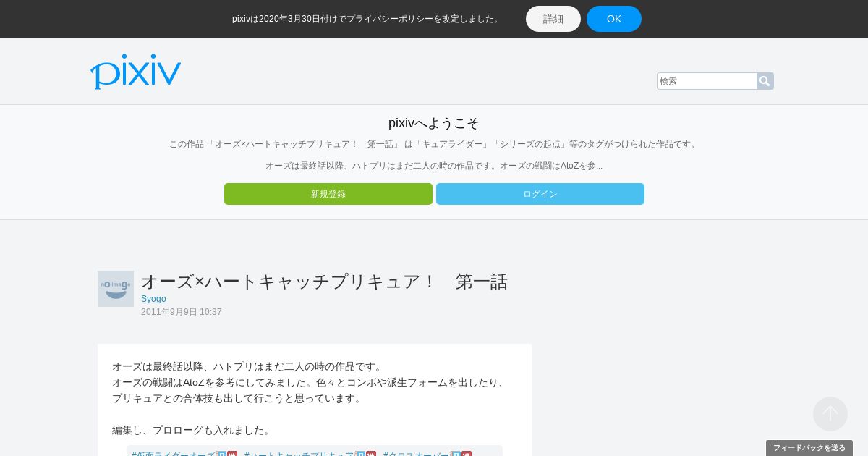Click the privacy policy notice text
The height and width of the screenshot is (456, 868).
[x=367, y=19]
